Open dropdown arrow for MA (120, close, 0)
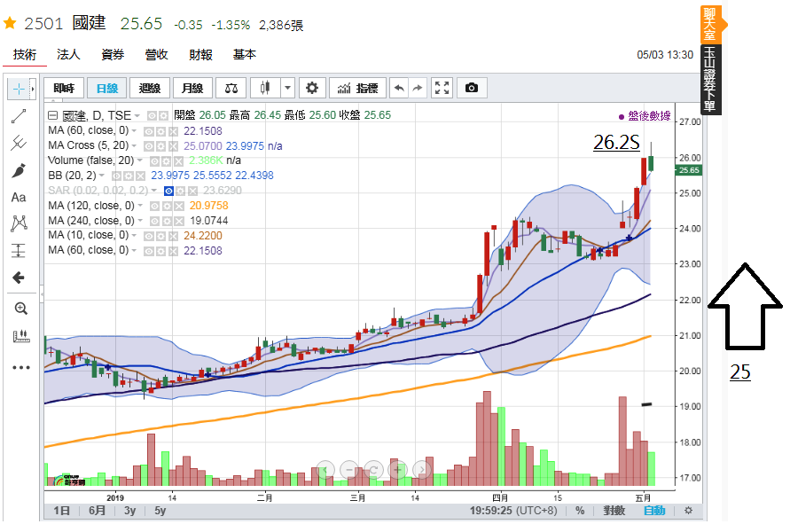The height and width of the screenshot is (532, 798). (x=140, y=206)
